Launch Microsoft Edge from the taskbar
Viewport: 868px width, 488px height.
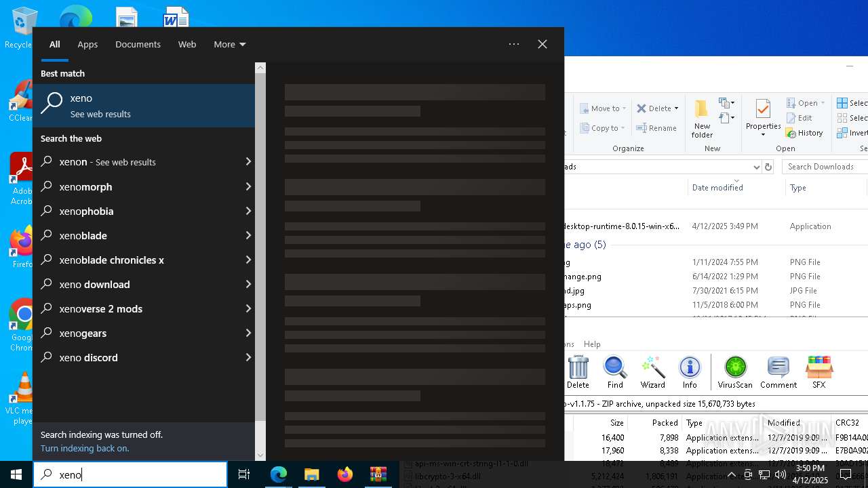click(279, 474)
